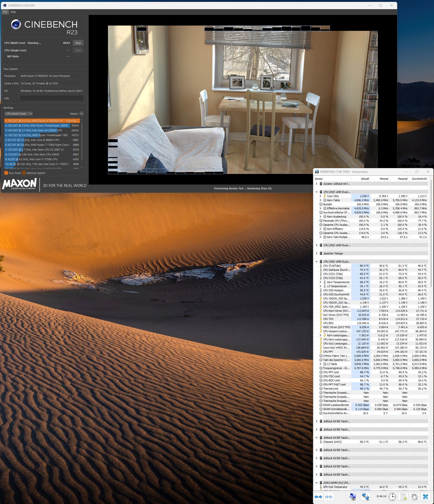The image size is (434, 504).
Task: Click the lightning icon beside CPU PPT row
Action: click(321, 352)
